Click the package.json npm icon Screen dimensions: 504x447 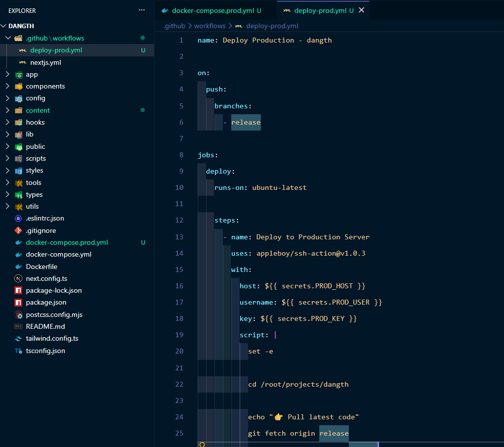point(18,302)
